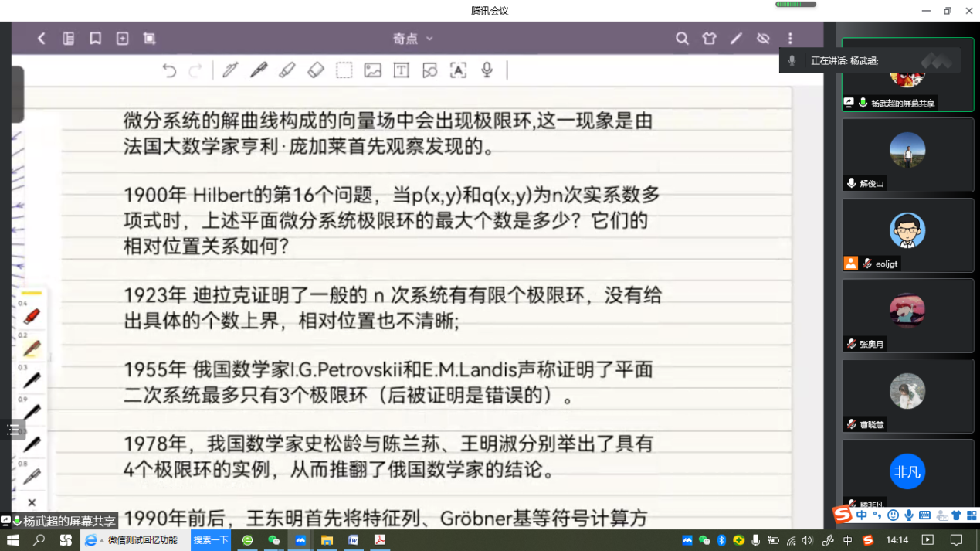Select the eraser tool
980x551 pixels.
click(x=316, y=70)
